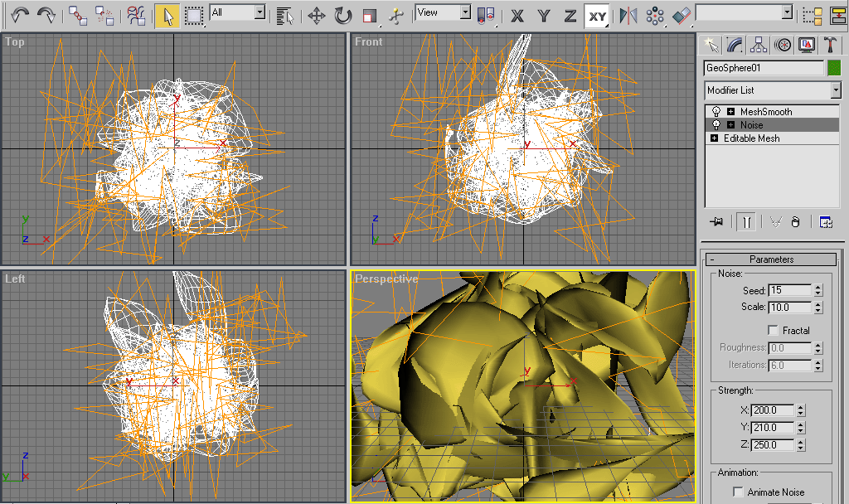Screen dimensions: 849x504
Task: Choose the Bind to Space Warp tool
Action: [135, 15]
